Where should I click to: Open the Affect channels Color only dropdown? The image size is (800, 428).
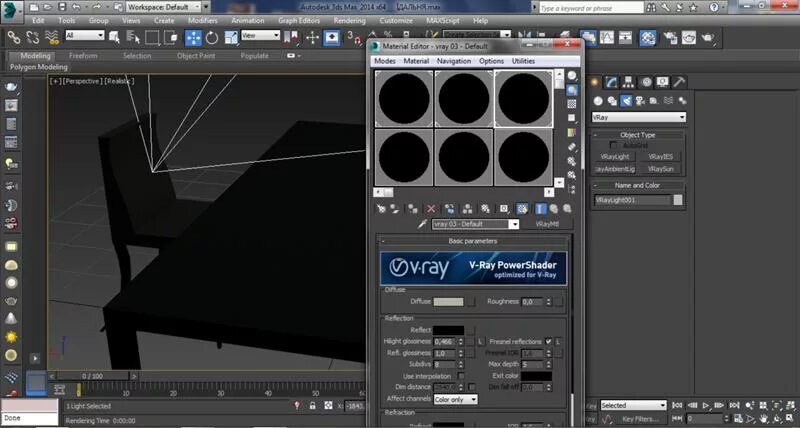456,399
